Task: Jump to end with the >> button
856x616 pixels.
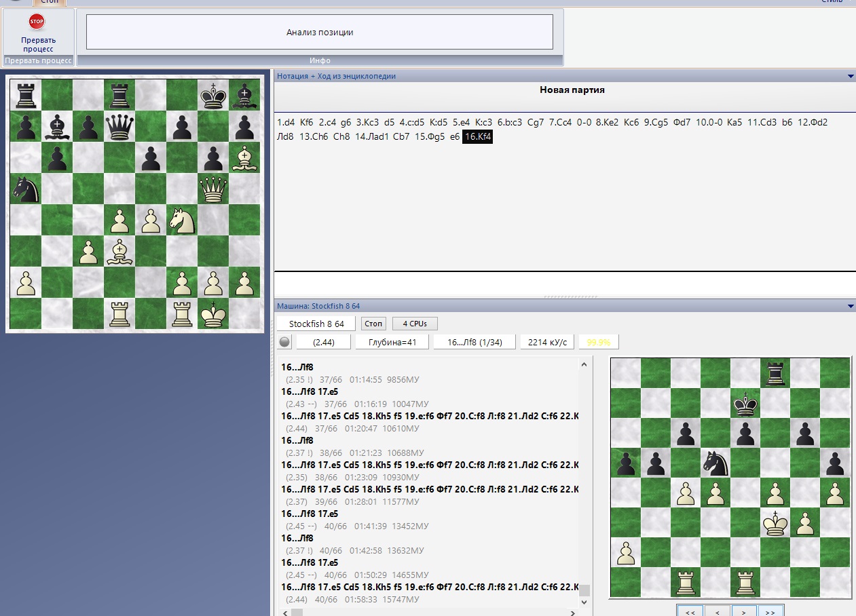Action: click(770, 611)
